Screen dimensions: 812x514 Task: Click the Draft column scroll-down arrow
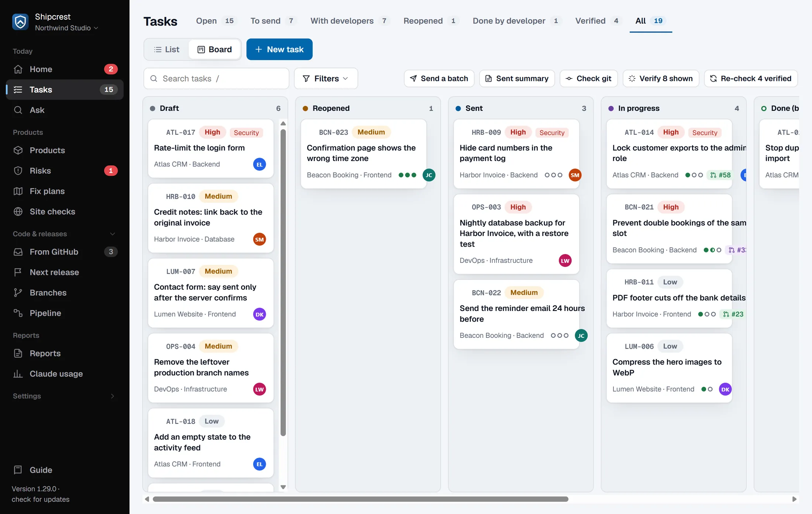pos(283,487)
